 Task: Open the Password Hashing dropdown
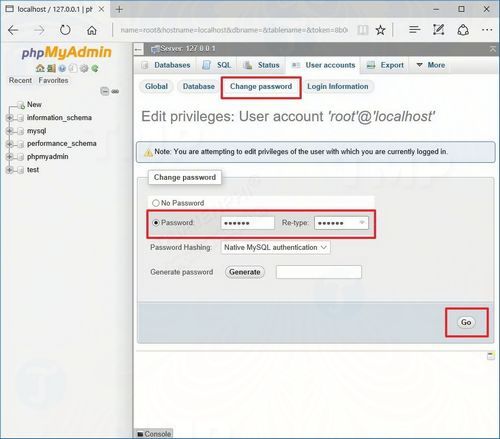click(x=275, y=247)
